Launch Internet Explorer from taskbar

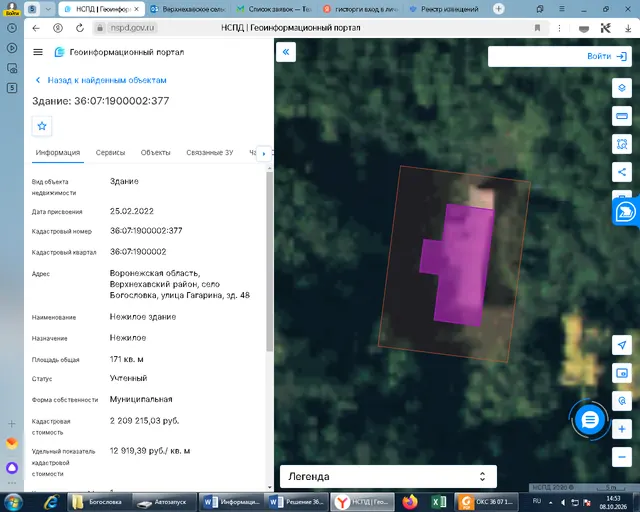(x=51, y=502)
